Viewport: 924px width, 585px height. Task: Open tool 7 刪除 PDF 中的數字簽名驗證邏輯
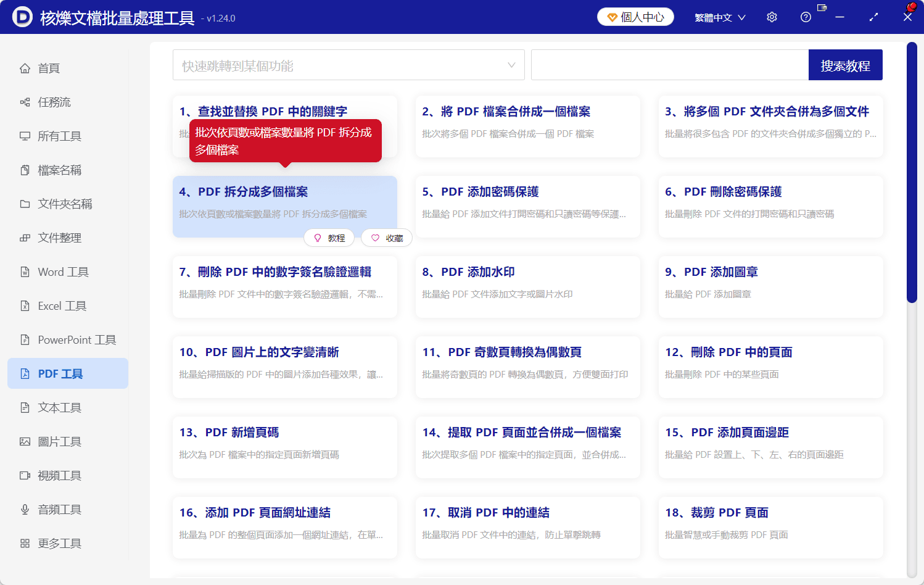[x=285, y=287]
